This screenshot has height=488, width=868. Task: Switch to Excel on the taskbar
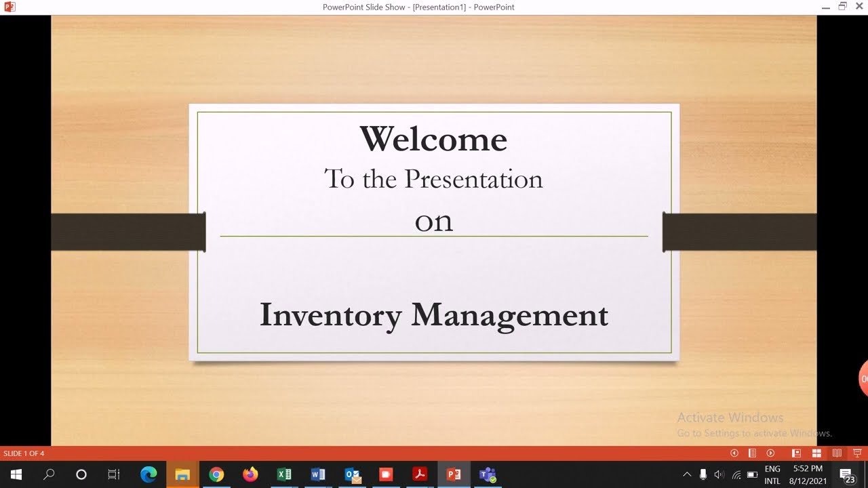[284, 474]
